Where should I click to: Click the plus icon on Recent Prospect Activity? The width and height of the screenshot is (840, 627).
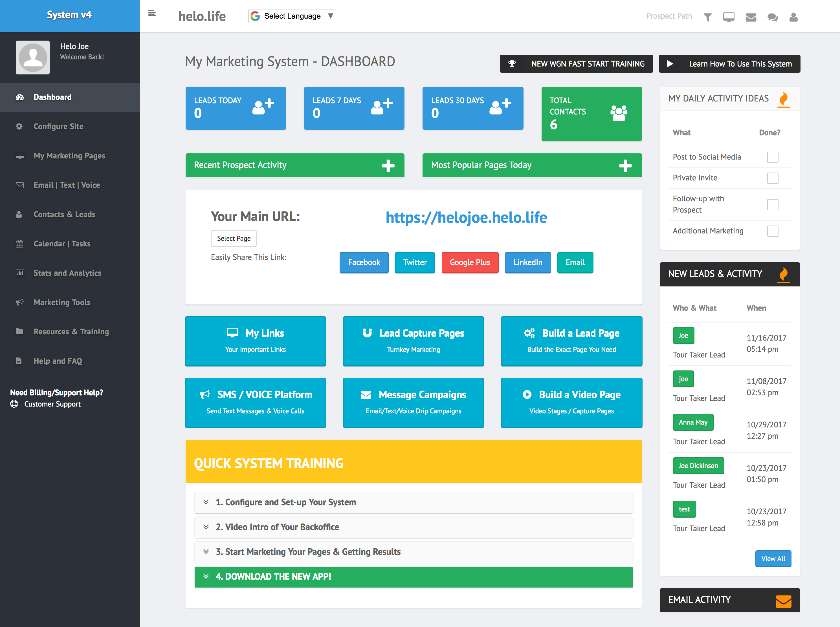click(x=388, y=165)
